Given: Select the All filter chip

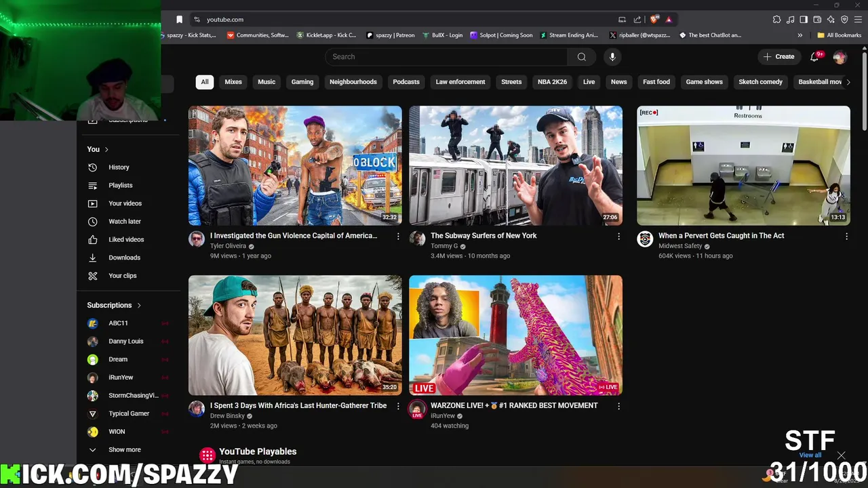Looking at the screenshot, I should (205, 82).
